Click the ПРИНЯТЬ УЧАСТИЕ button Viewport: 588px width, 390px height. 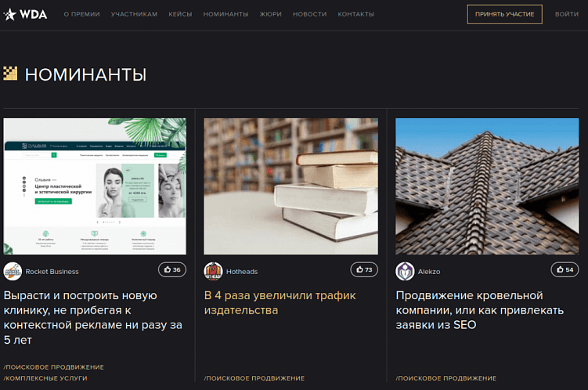(505, 14)
